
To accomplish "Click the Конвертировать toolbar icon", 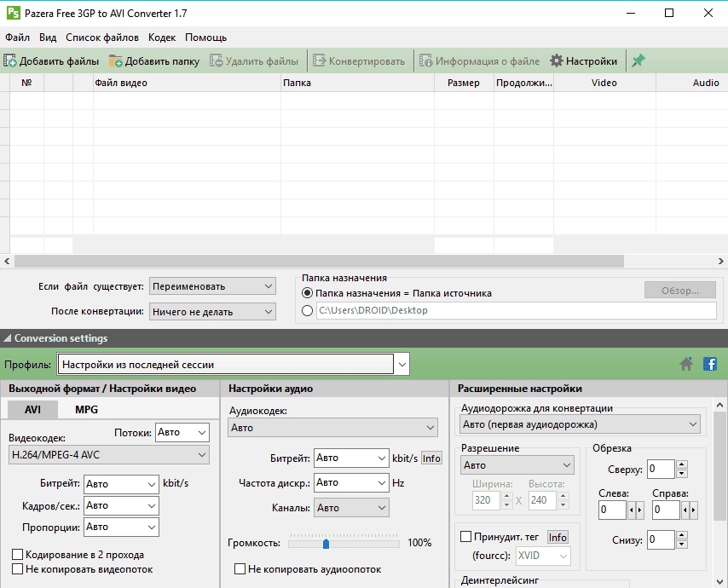I will pyautogui.click(x=319, y=61).
